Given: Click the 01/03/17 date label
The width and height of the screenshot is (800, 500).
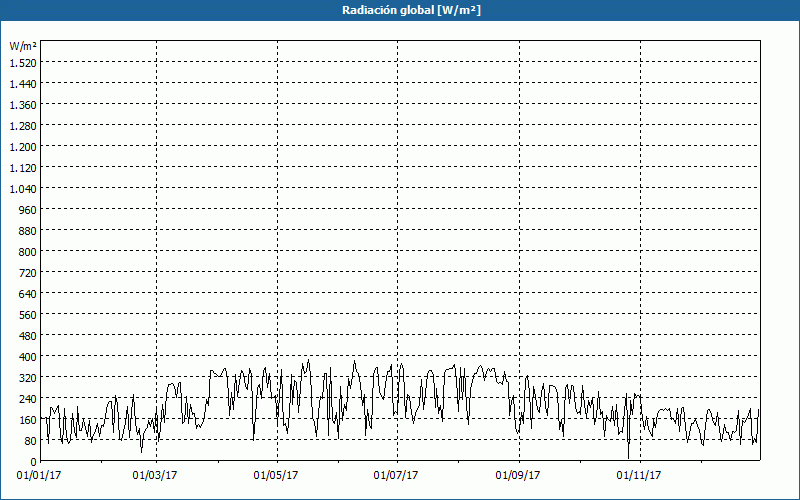Looking at the screenshot, I should [155, 476].
